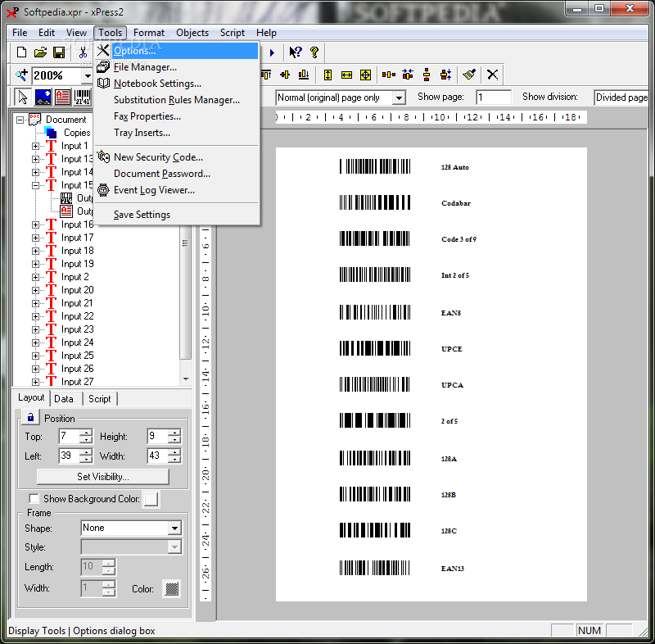Increase the Height spinner value
The image size is (655, 644).
[174, 433]
